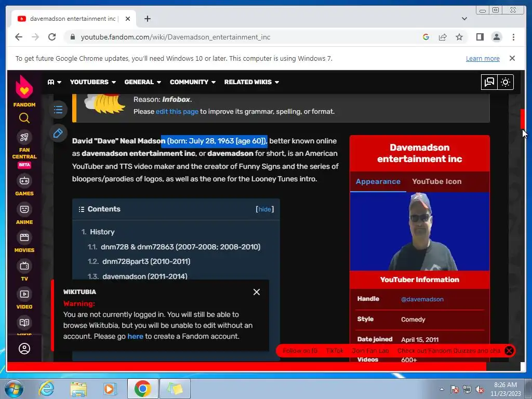Click the page vertical scrollbar thumb
Image resolution: width=532 pixels, height=399 pixels.
coord(523,119)
